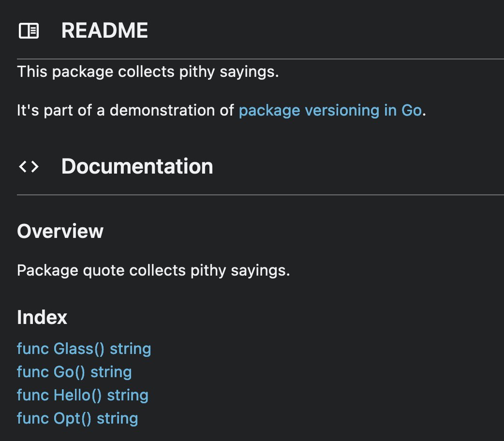Click the README section heading
The image size is (504, 441).
coord(104,31)
